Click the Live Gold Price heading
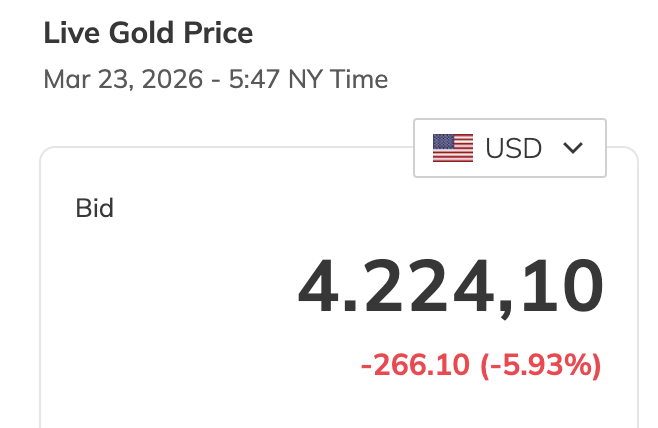 pos(148,34)
